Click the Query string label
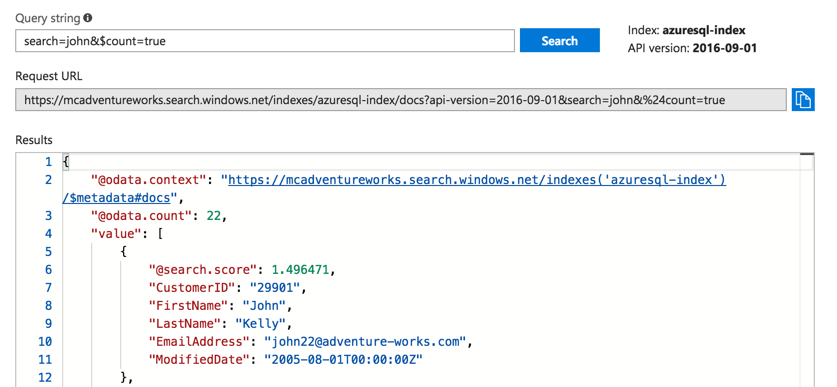This screenshot has height=387, width=837. pos(48,18)
